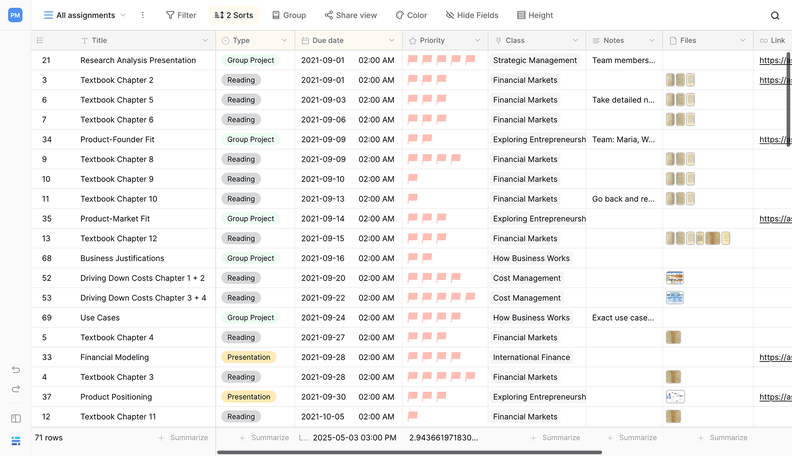Click the search magnifier icon

(775, 16)
